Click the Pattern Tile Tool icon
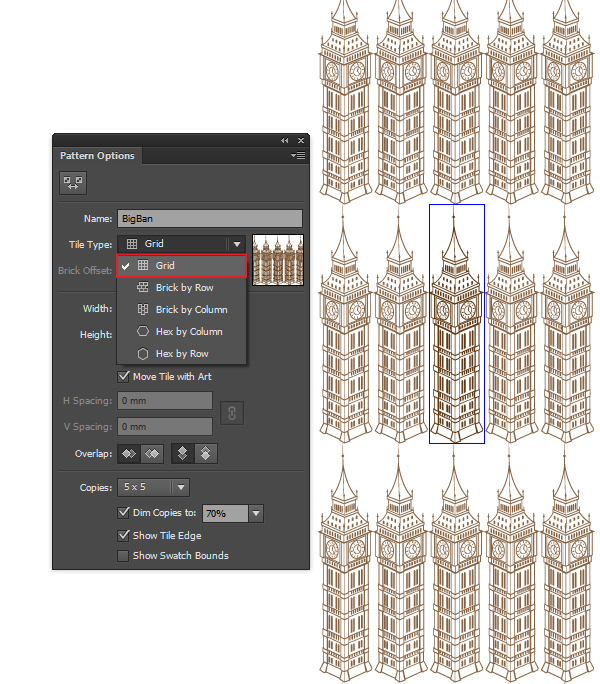 coord(73,182)
